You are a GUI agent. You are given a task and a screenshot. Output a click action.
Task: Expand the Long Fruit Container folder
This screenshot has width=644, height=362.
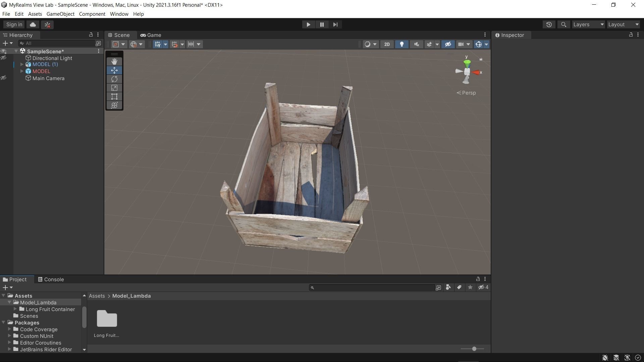click(15, 309)
